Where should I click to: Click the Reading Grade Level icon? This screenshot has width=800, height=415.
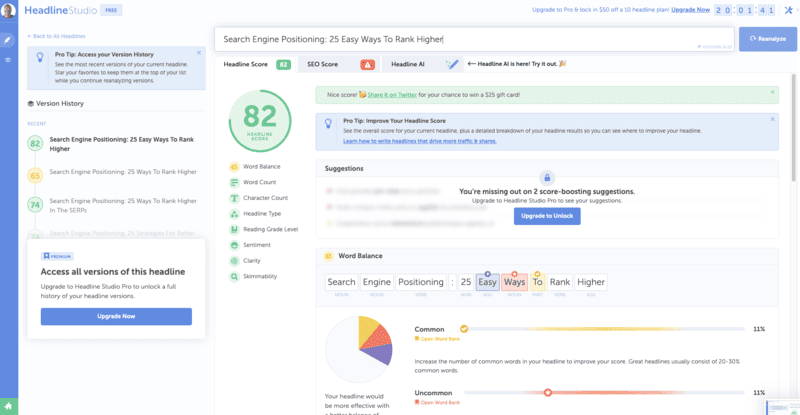234,230
